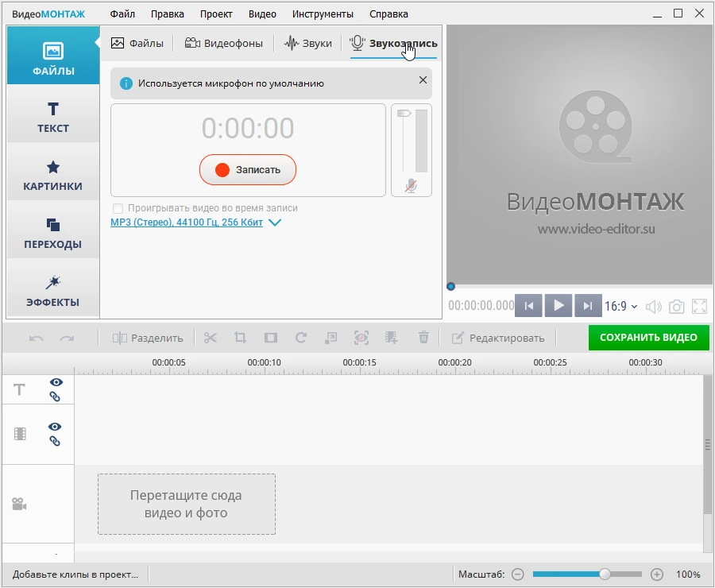Click the picture-in-picture overlay icon

click(330, 338)
